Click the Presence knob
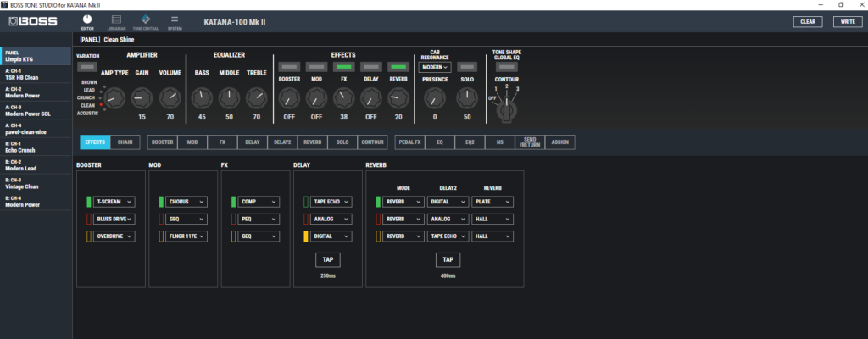Screen dimensions: 868x339 (x=435, y=98)
